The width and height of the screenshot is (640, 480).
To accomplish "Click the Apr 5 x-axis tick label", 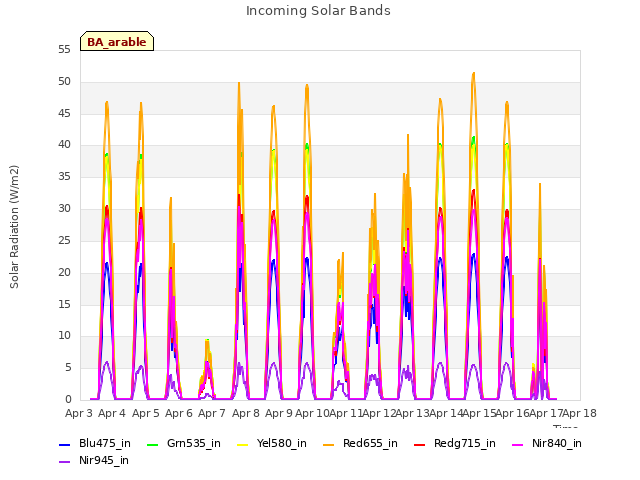I will tap(146, 413).
